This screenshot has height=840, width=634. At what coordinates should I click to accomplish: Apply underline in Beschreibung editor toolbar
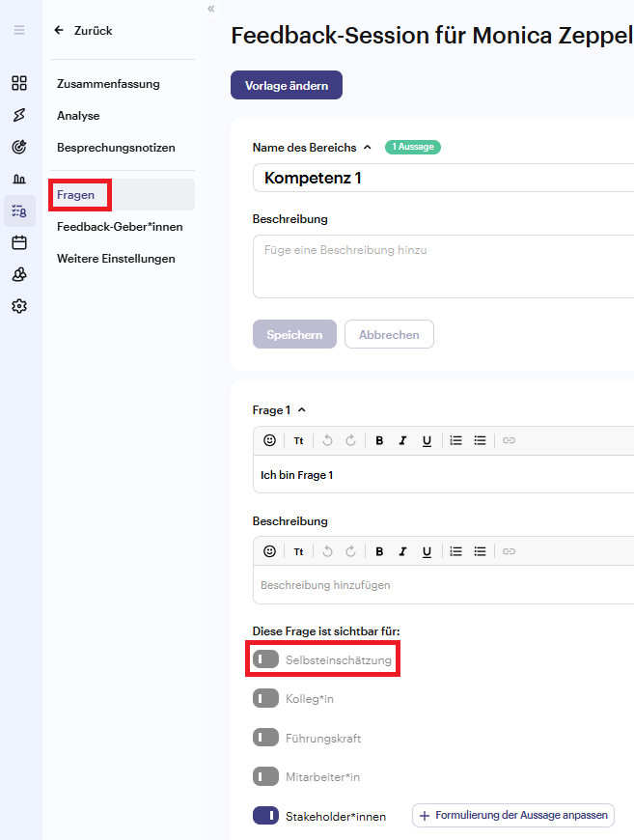pos(427,551)
